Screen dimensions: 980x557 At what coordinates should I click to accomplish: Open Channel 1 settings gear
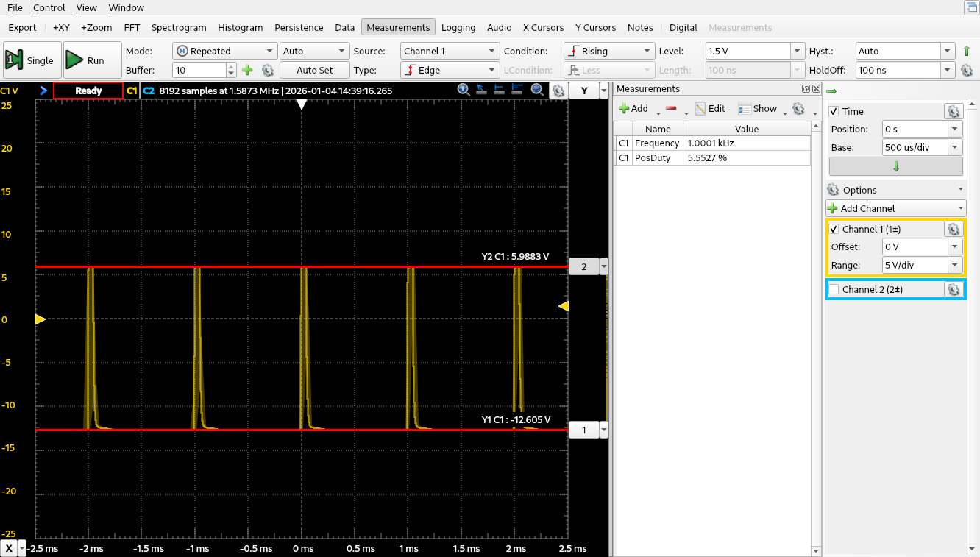954,229
